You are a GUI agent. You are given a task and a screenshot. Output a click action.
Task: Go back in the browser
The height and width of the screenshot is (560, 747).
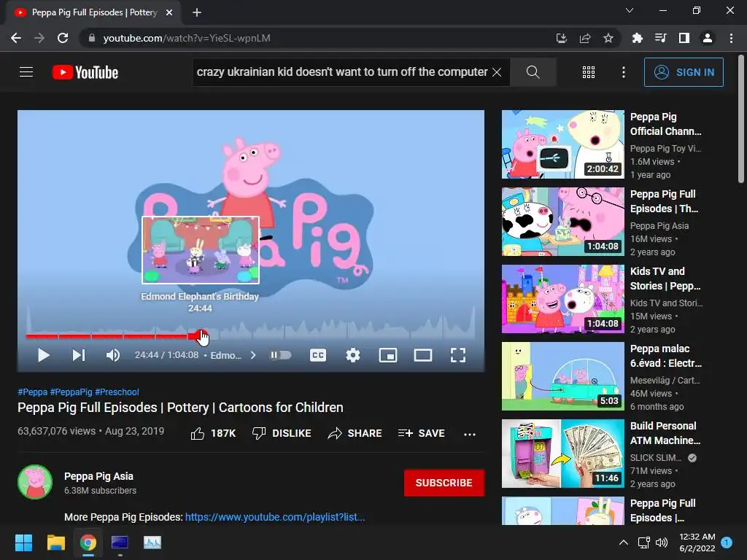coord(16,38)
